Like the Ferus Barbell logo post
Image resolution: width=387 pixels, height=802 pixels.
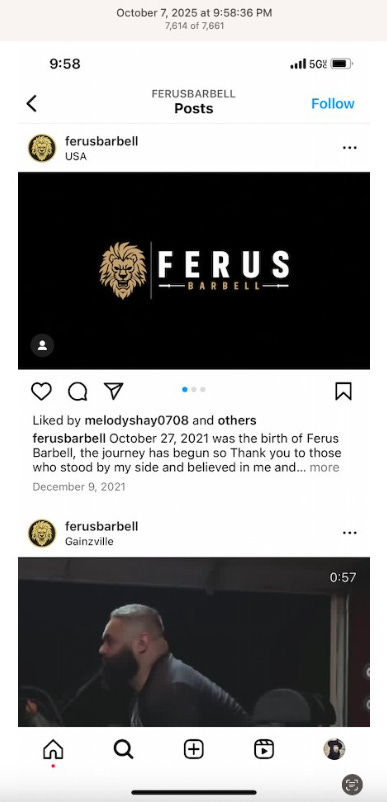(x=41, y=391)
